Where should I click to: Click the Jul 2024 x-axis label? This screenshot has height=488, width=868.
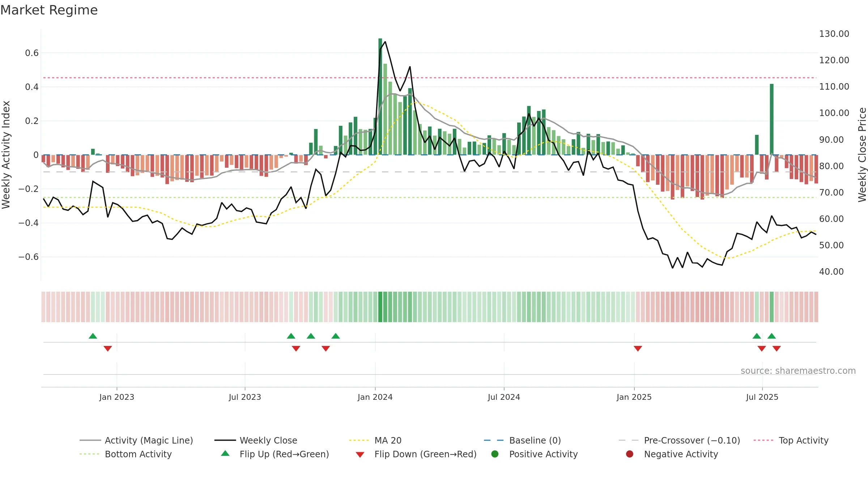tap(504, 397)
